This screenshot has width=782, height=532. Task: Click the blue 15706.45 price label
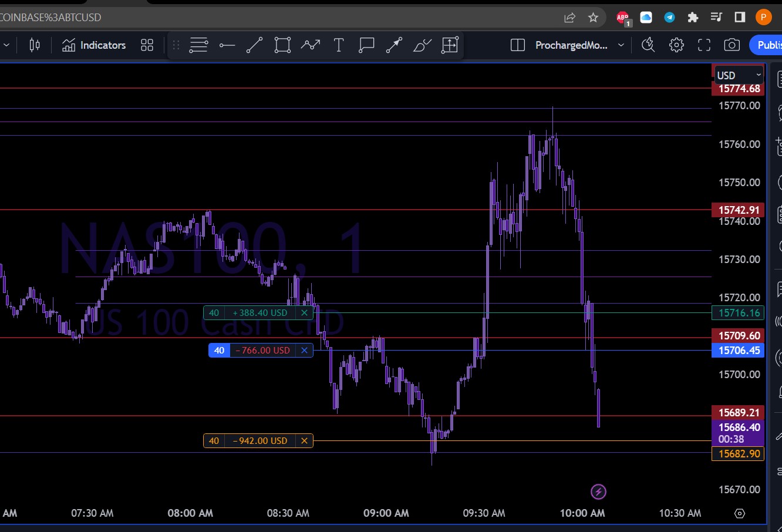738,351
